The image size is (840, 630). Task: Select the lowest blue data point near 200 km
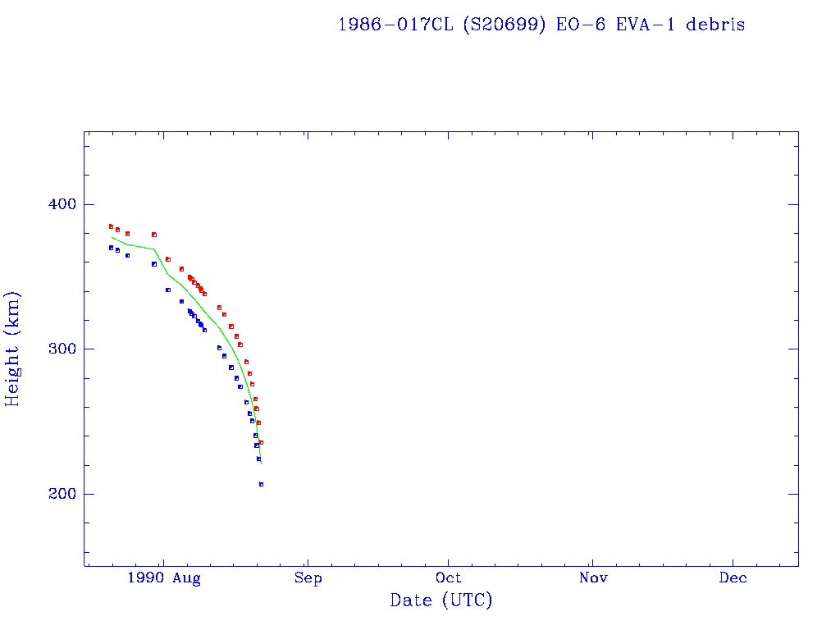(x=261, y=484)
